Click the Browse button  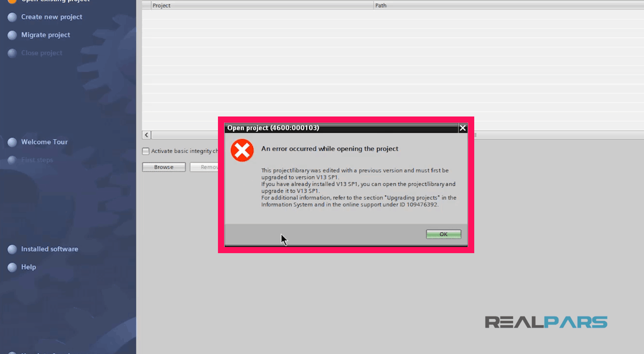(164, 167)
